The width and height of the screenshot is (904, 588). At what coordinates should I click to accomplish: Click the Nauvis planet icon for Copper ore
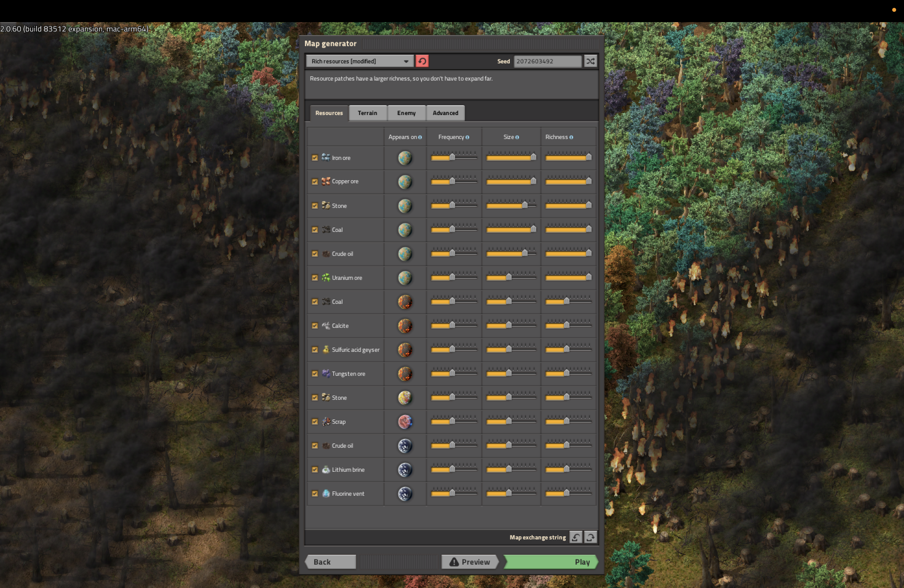pyautogui.click(x=405, y=181)
